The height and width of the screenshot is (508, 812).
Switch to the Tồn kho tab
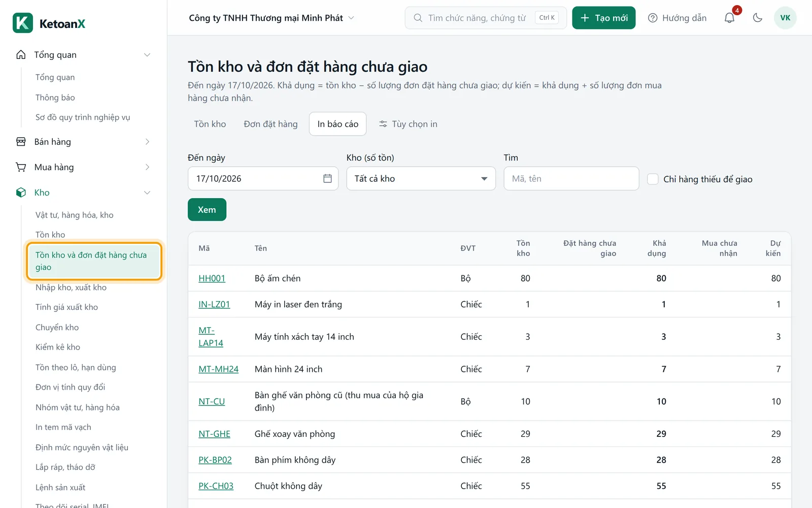point(210,124)
